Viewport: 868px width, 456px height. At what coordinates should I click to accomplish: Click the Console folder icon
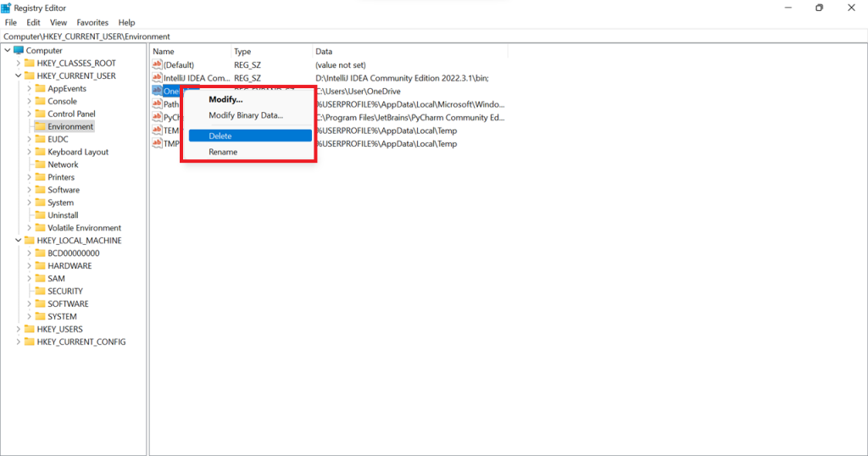40,101
